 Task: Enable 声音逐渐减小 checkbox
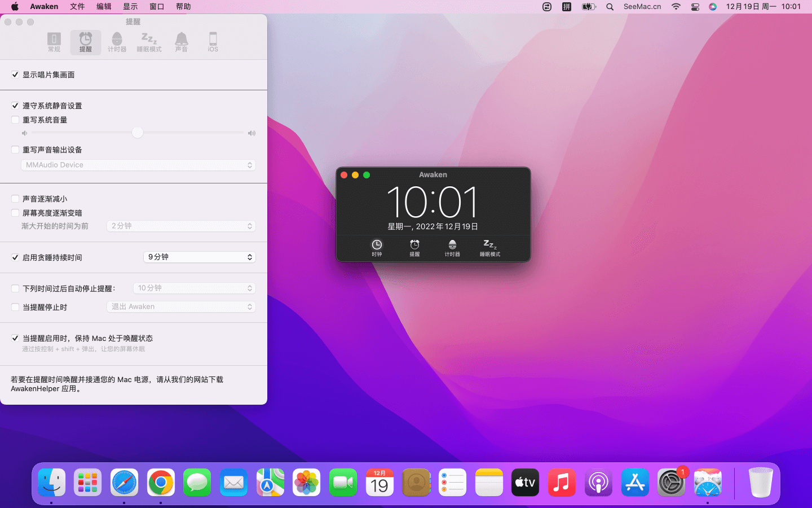pos(15,199)
